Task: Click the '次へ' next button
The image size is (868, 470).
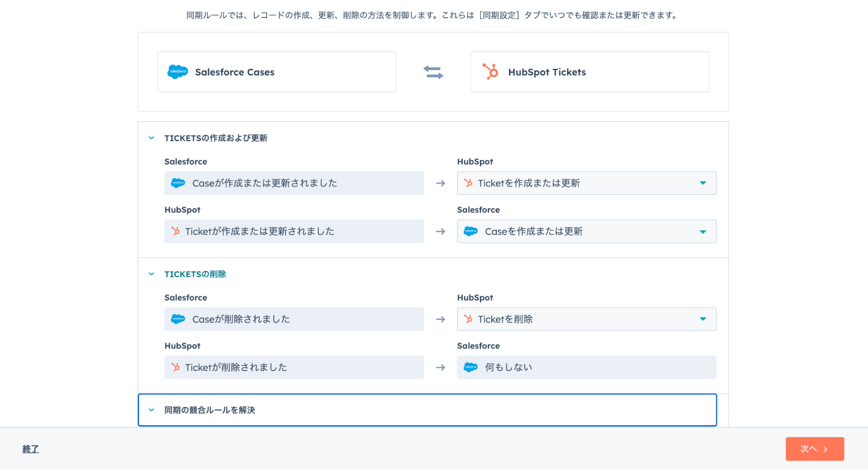Action: tap(815, 449)
